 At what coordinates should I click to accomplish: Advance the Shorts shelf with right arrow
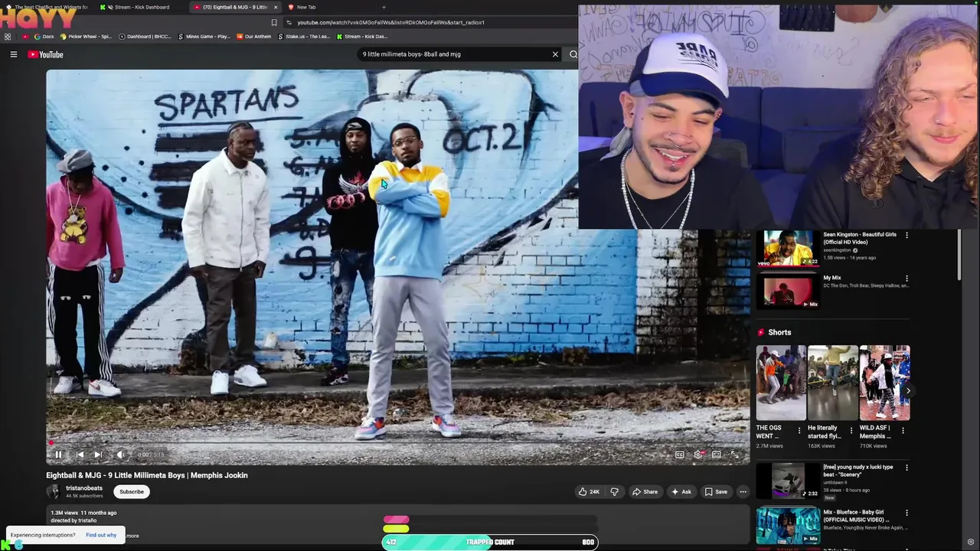pyautogui.click(x=908, y=390)
